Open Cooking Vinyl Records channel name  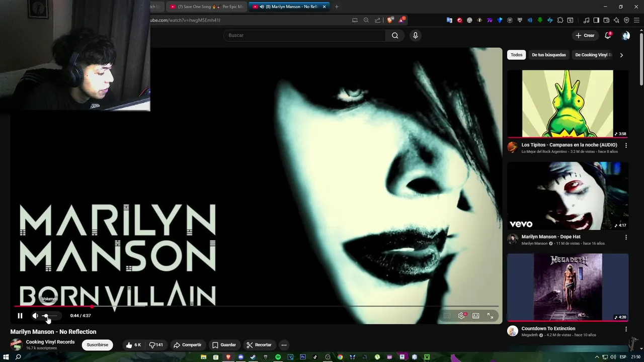[50, 342]
